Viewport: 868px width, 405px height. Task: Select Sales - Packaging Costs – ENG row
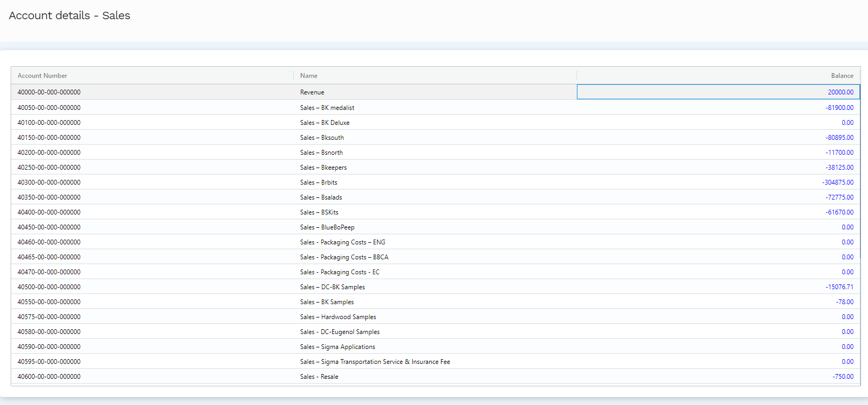click(342, 242)
